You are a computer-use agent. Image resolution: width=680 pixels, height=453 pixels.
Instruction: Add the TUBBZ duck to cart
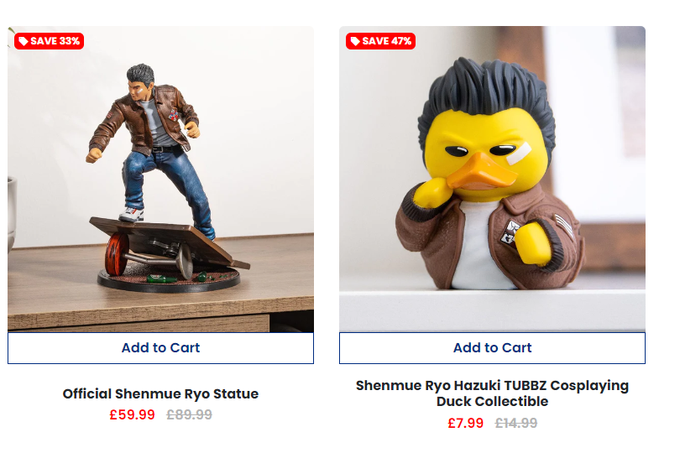492,348
